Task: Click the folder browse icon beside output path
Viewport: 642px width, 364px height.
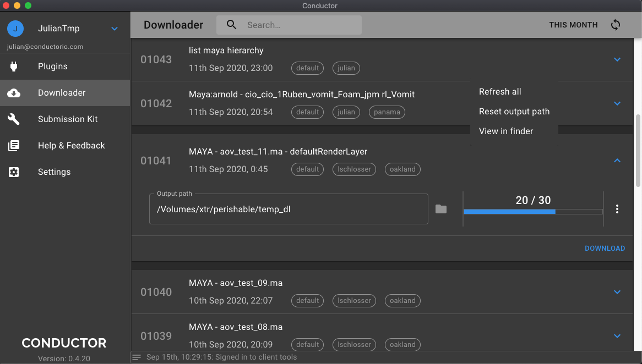Action: tap(441, 209)
